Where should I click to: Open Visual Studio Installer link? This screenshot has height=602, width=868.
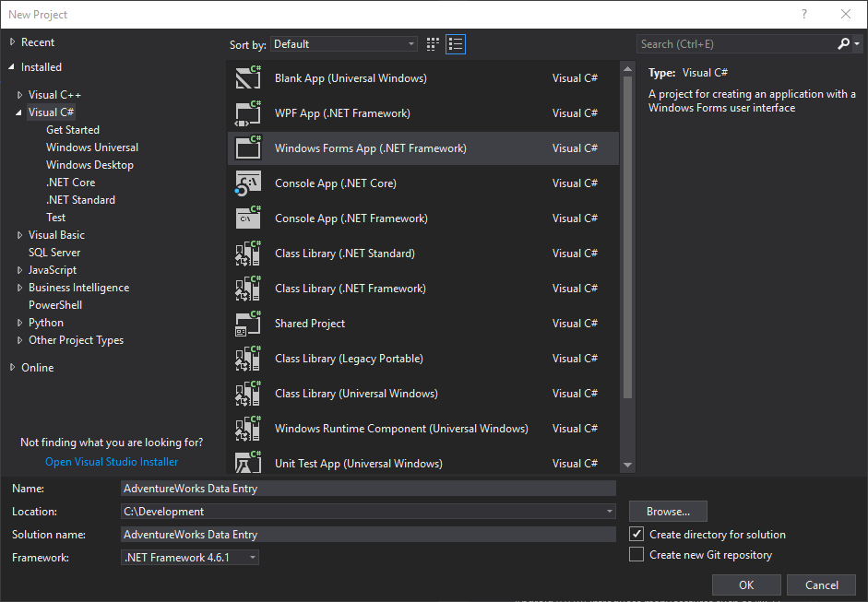pyautogui.click(x=112, y=462)
